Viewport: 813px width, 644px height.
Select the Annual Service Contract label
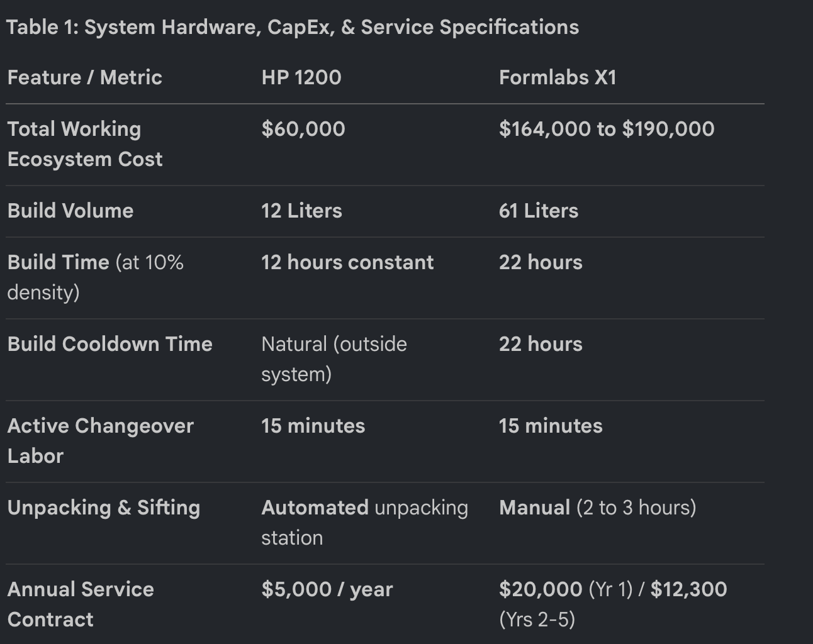click(81, 604)
